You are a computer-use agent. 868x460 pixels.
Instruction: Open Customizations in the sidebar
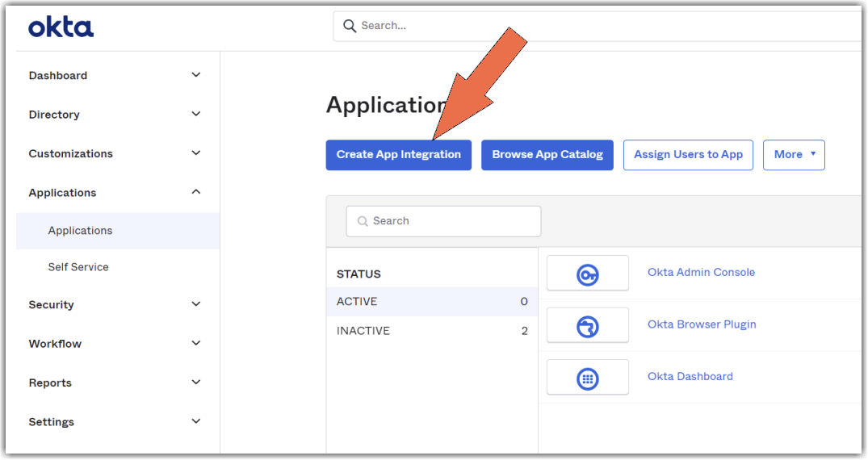click(x=71, y=153)
